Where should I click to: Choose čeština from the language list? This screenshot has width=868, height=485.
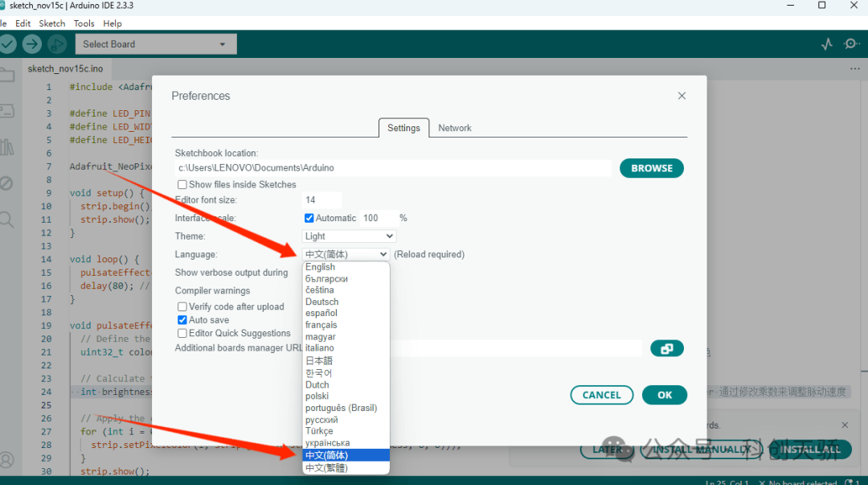click(346, 290)
